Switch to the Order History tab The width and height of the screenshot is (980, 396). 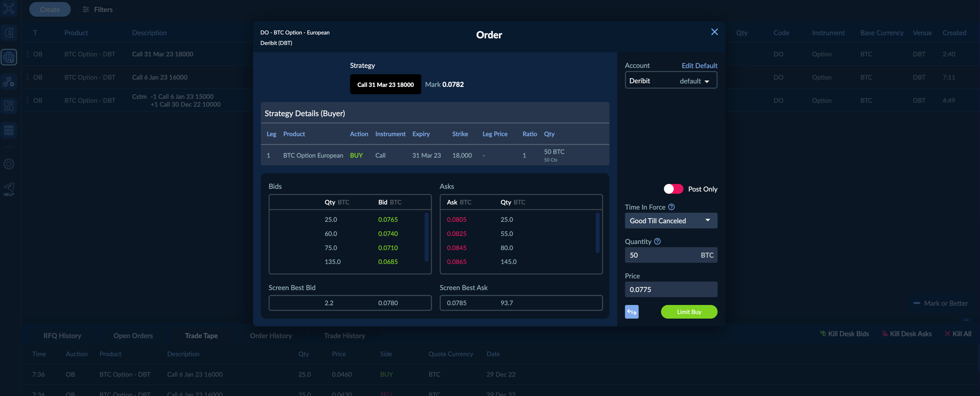271,335
